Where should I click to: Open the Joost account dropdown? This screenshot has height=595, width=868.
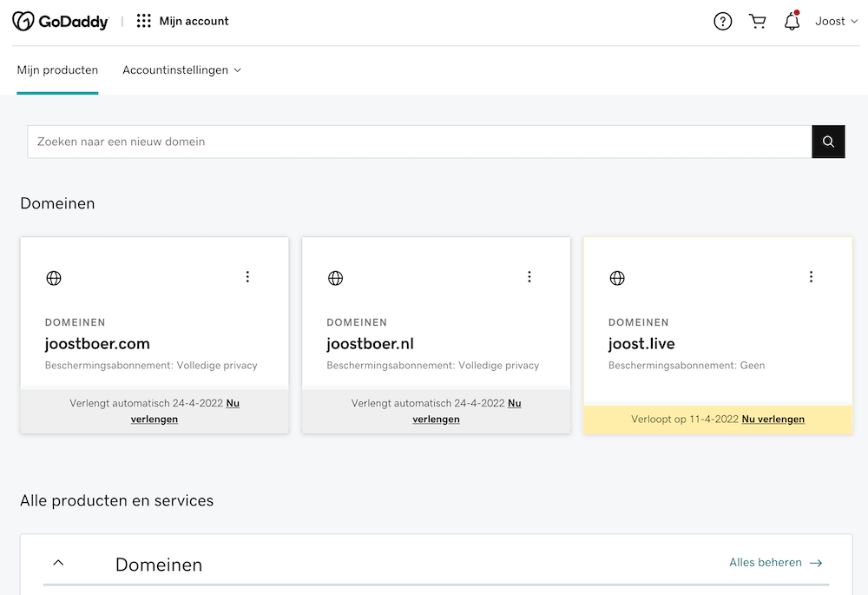point(837,21)
